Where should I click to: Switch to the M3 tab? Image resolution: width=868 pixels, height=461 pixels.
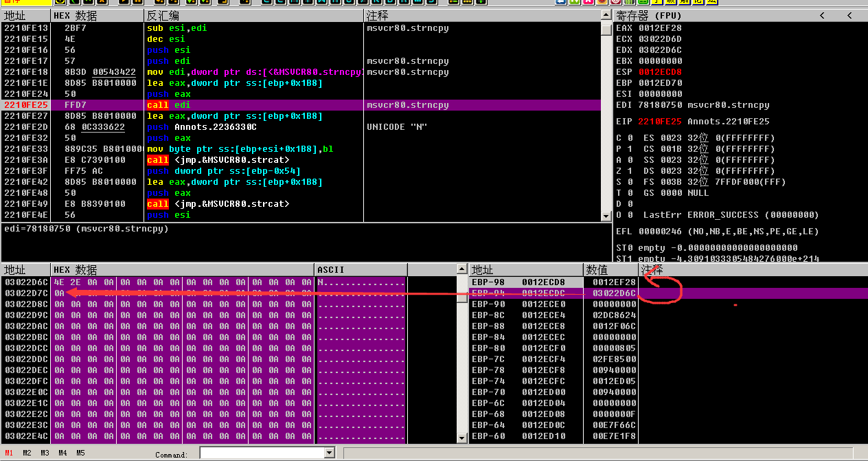[45, 453]
